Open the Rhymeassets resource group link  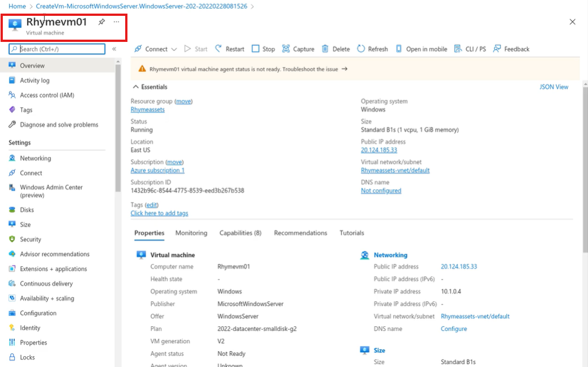coord(147,109)
